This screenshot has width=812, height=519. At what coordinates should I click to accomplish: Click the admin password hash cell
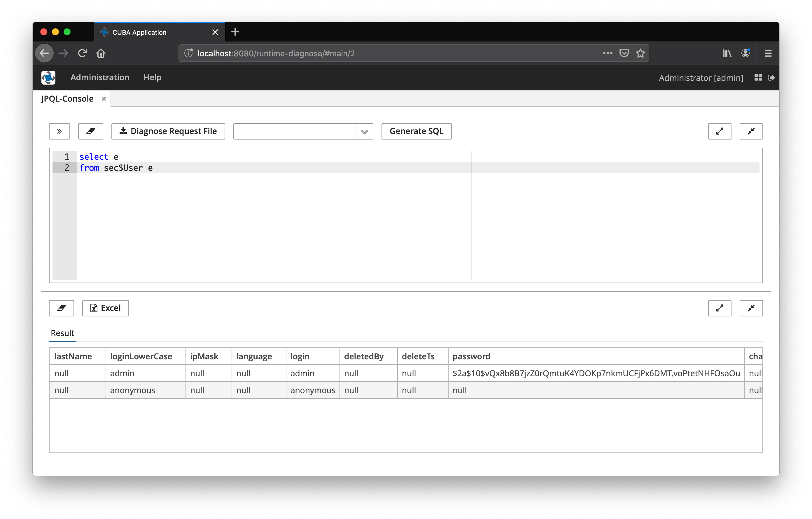(596, 373)
